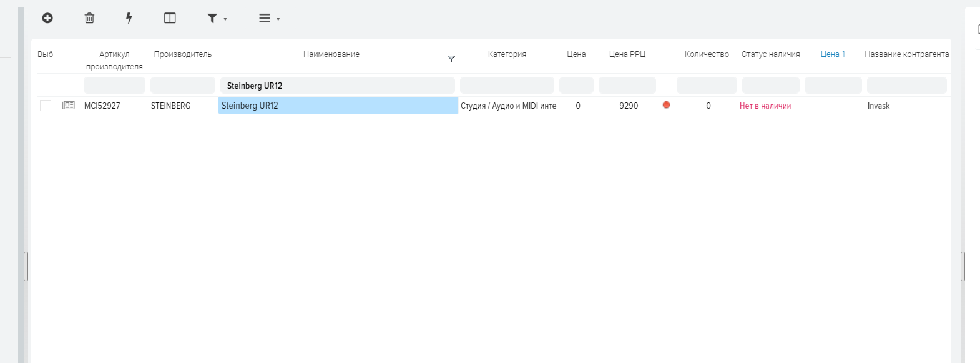Open the card icon for MCI52927 row
This screenshot has height=363, width=980.
[68, 106]
